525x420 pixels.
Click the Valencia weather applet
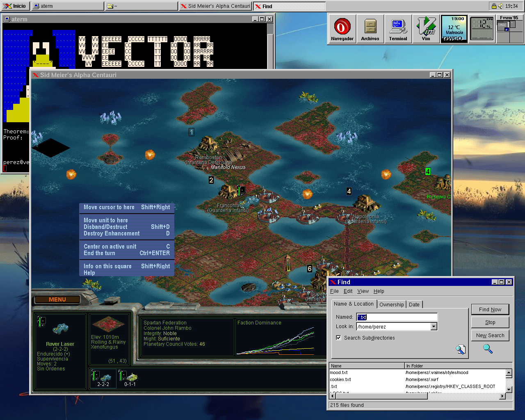(454, 29)
